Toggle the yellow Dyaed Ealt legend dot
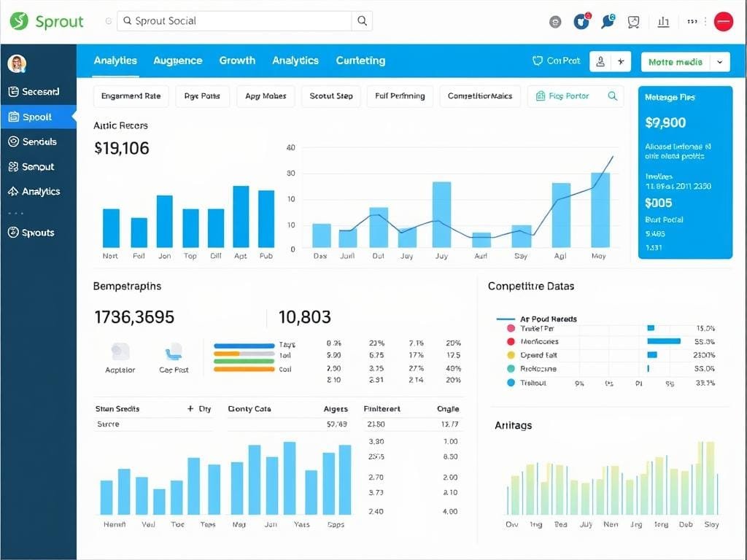747x560 pixels. point(511,355)
